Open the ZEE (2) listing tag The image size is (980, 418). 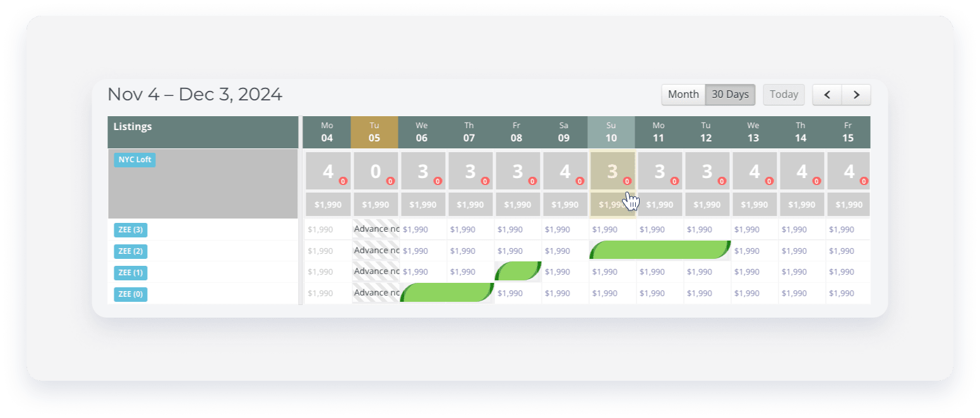tap(131, 251)
